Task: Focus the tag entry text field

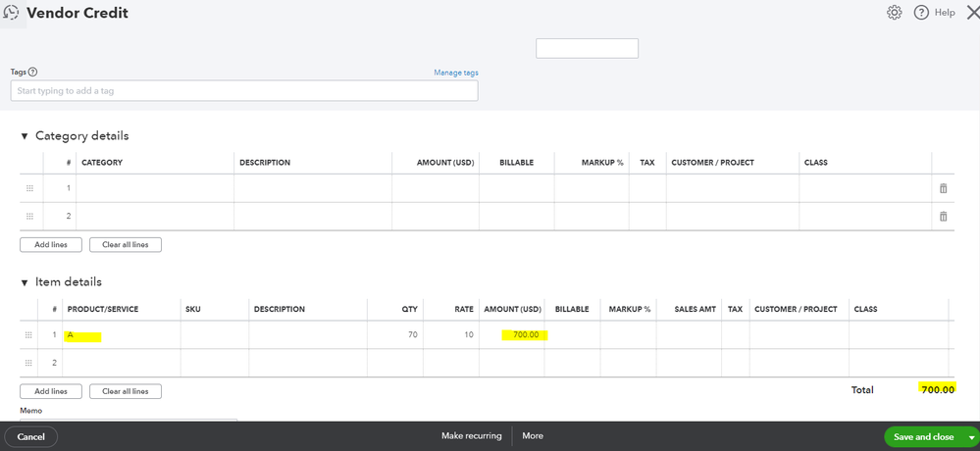Action: (244, 90)
